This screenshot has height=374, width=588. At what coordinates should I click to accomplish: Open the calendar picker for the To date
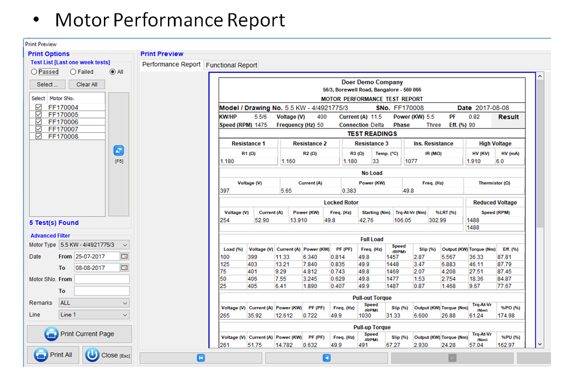coord(124,268)
